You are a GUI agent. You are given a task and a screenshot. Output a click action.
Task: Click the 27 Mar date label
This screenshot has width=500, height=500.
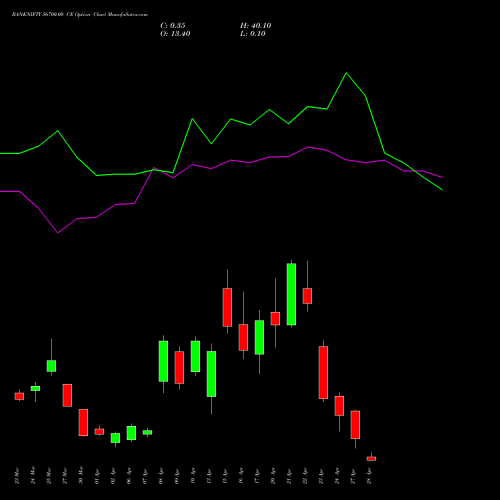(x=65, y=476)
